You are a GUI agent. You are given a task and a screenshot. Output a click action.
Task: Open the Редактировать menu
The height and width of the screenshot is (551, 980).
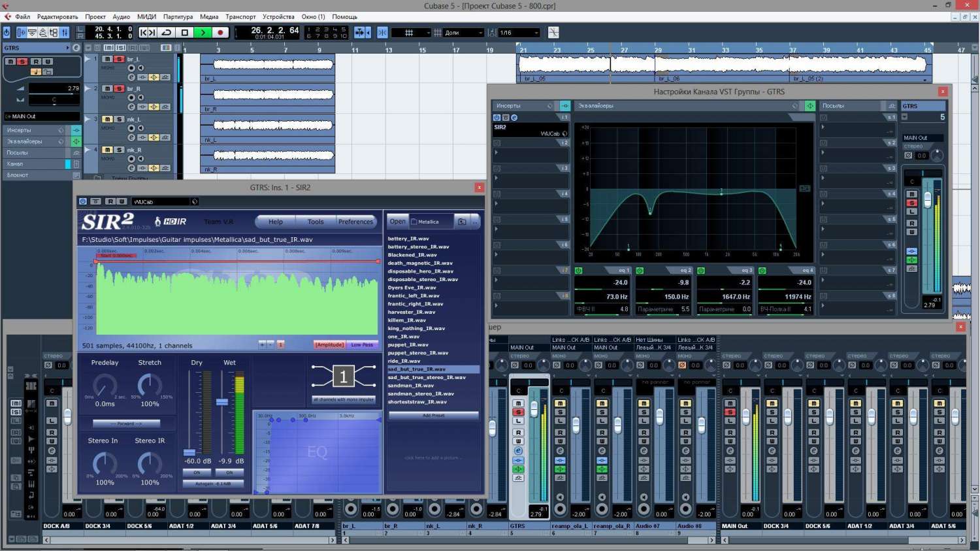pos(57,17)
